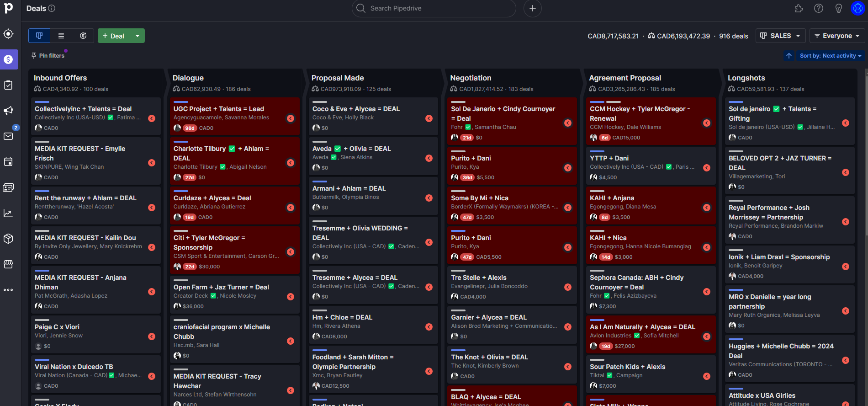Open the help question mark icon
Viewport: 868px width, 406px height.
coord(819,8)
